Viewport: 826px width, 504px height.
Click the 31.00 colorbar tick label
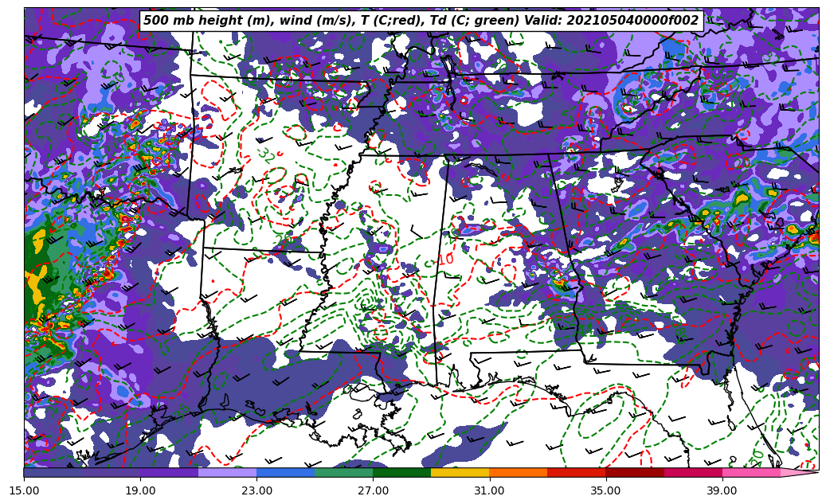[489, 490]
